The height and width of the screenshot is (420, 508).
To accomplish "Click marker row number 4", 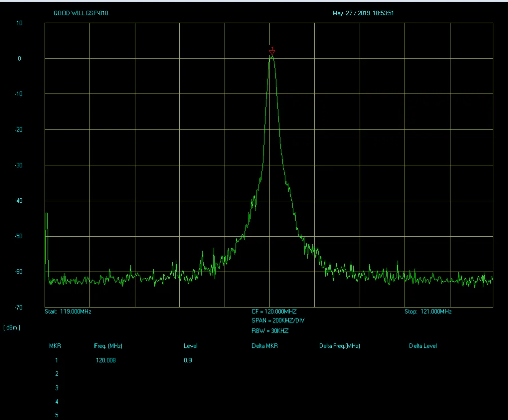I will 57,402.
